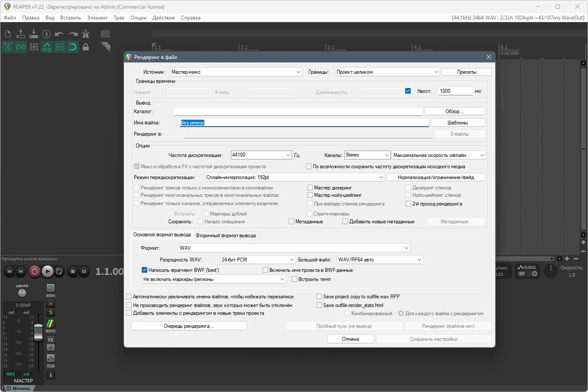Toggle item grouping chain icon
This screenshot has width=588, height=392.
[x=21, y=47]
